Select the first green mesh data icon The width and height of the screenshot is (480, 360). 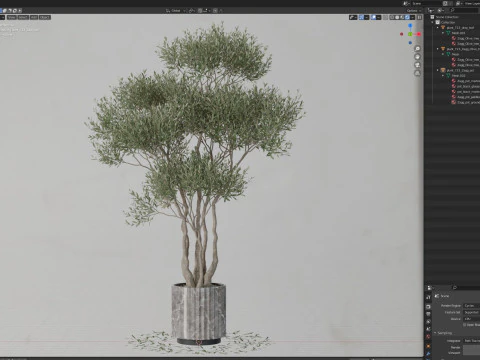pyautogui.click(x=448, y=33)
